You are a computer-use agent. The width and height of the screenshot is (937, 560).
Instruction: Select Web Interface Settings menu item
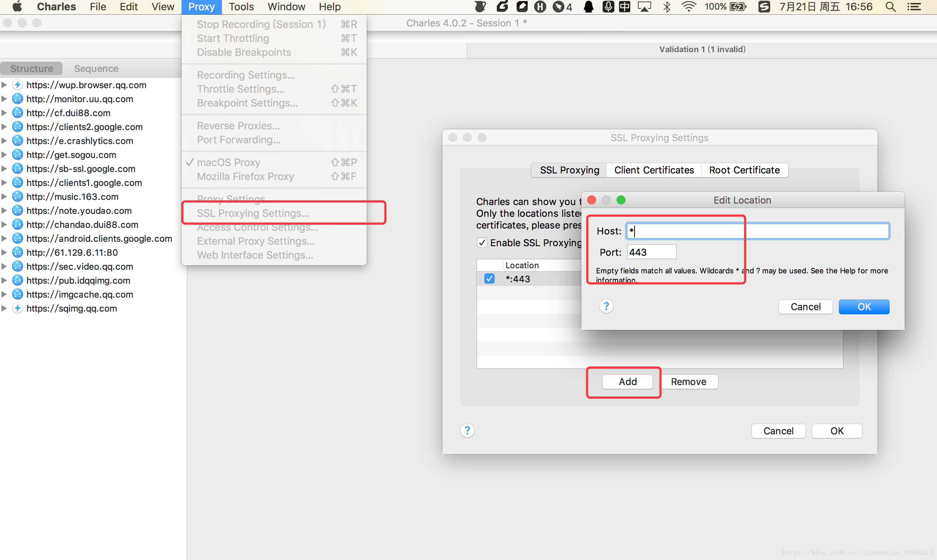point(274,255)
